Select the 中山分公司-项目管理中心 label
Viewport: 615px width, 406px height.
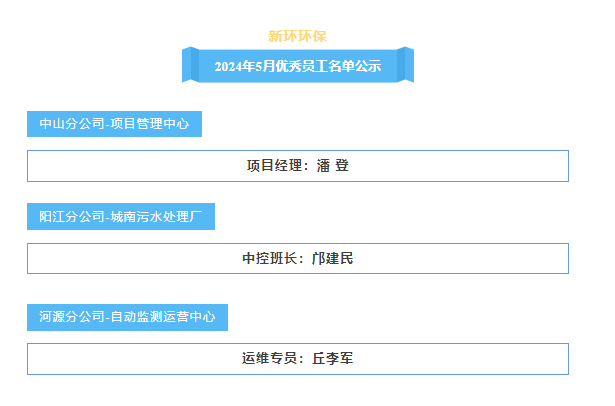click(x=114, y=124)
